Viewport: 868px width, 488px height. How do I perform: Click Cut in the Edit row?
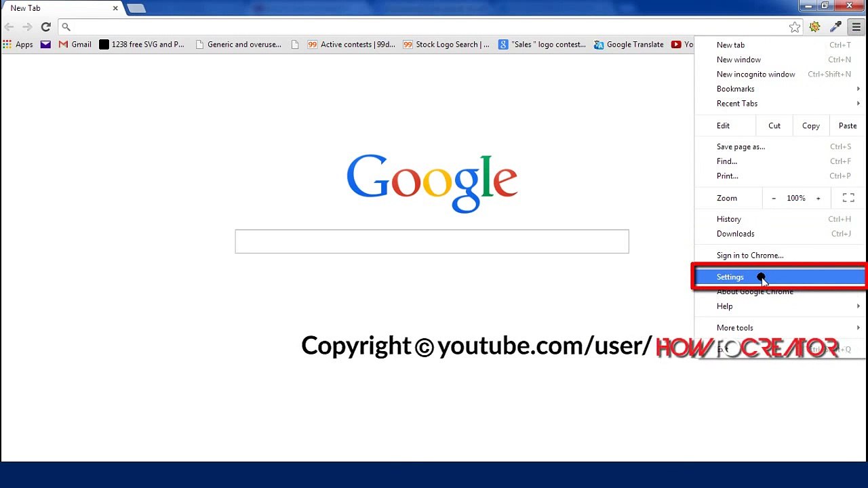774,125
